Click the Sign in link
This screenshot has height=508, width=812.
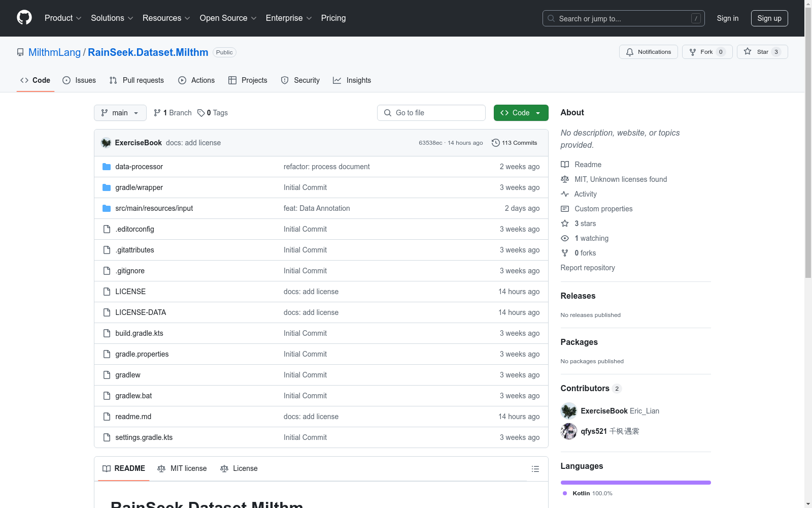pyautogui.click(x=728, y=18)
